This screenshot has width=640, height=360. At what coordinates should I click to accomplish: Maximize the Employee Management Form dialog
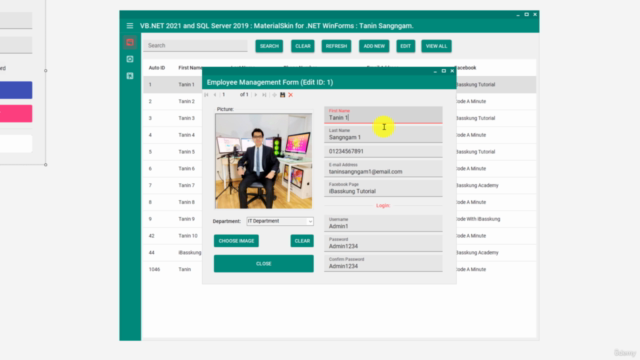coord(444,71)
